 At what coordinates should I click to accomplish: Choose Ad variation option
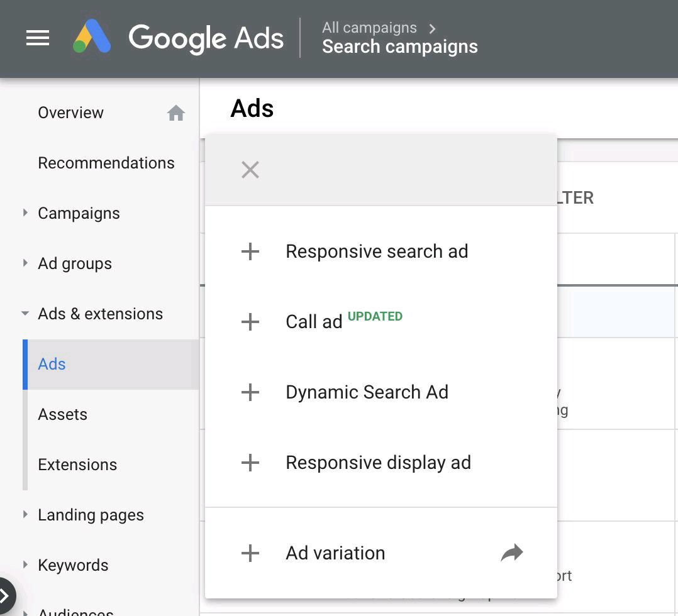(x=381, y=553)
